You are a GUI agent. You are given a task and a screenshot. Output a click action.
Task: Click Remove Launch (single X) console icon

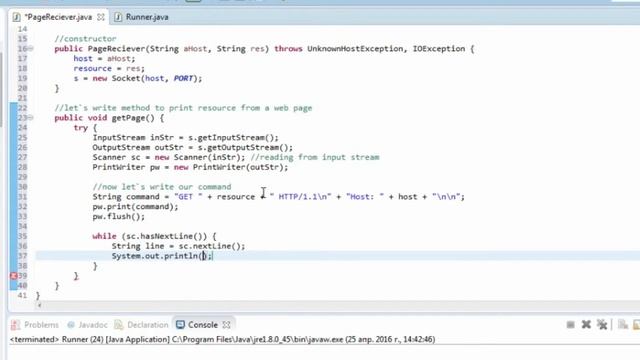(x=586, y=325)
